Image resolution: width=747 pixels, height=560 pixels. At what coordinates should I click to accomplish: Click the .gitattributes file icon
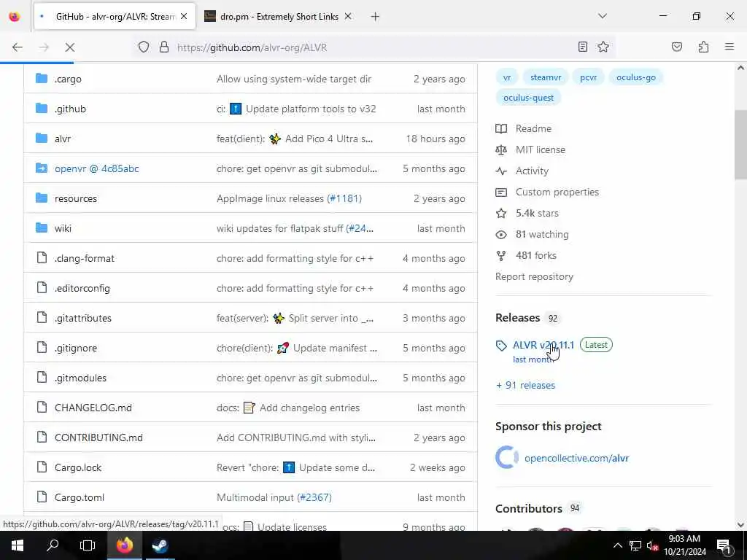tap(42, 318)
